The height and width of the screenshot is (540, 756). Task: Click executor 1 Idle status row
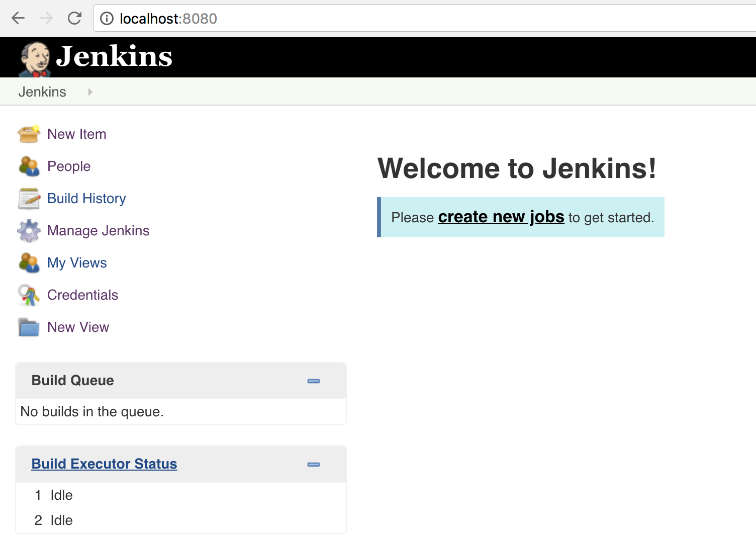click(x=181, y=495)
